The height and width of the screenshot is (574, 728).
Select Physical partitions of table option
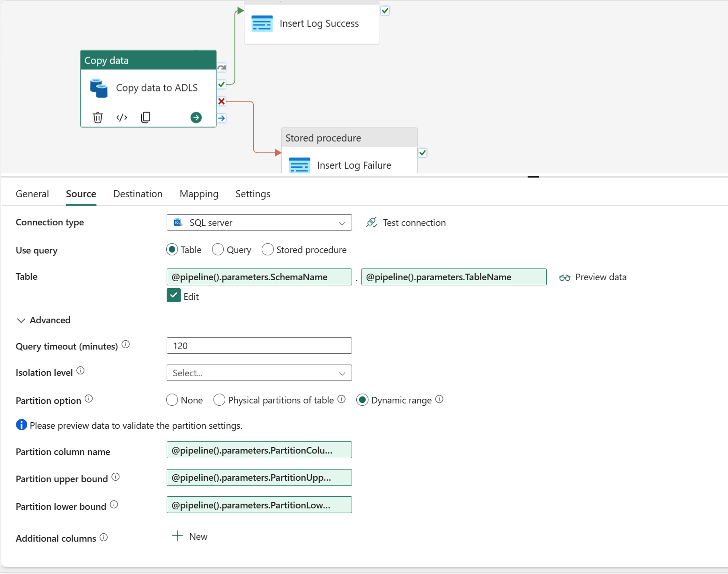coord(219,400)
